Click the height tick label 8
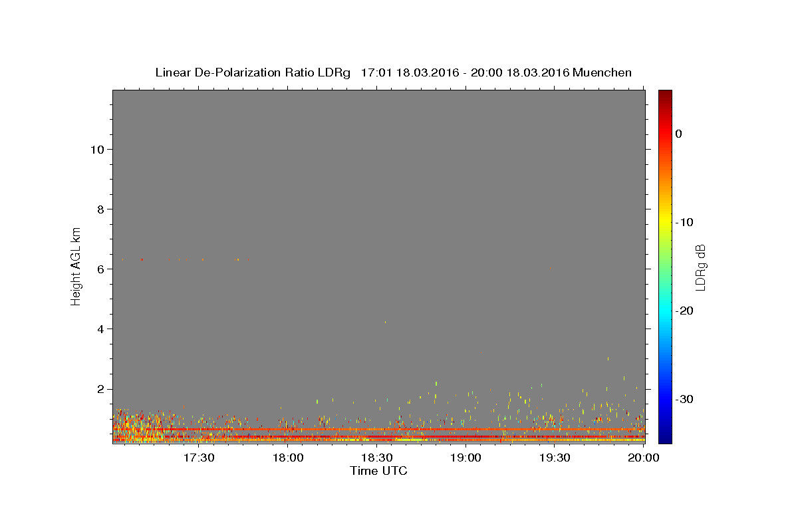Image resolution: width=798 pixels, height=532 pixels. [99, 209]
